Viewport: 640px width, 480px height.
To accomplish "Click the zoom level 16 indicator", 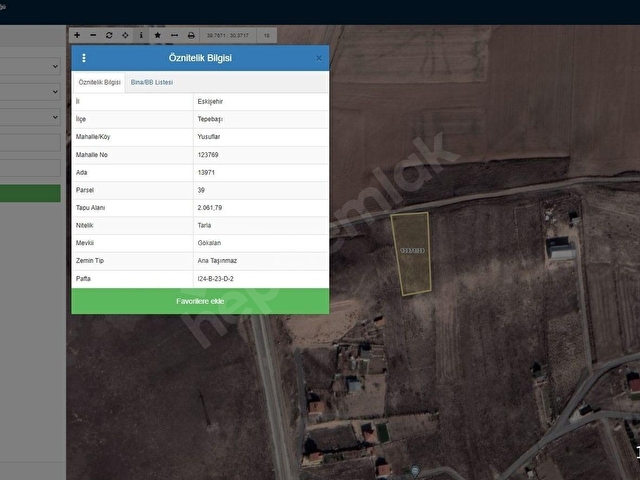I will pos(267,36).
